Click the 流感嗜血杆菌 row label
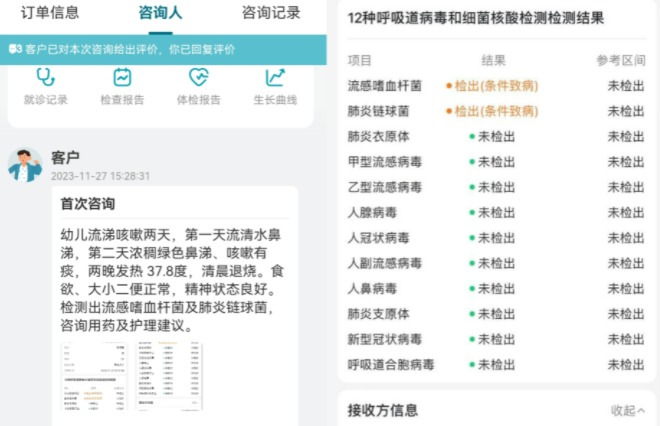This screenshot has width=660, height=426. pos(385,86)
